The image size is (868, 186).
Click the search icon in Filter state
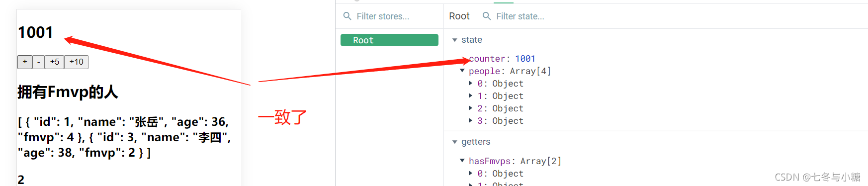click(x=487, y=16)
